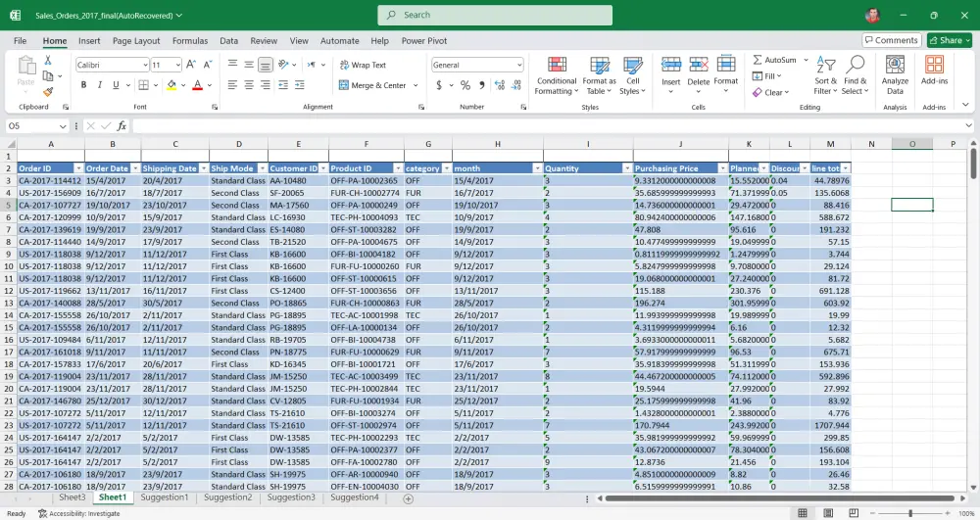Open Sort & Filter menu

pos(825,75)
